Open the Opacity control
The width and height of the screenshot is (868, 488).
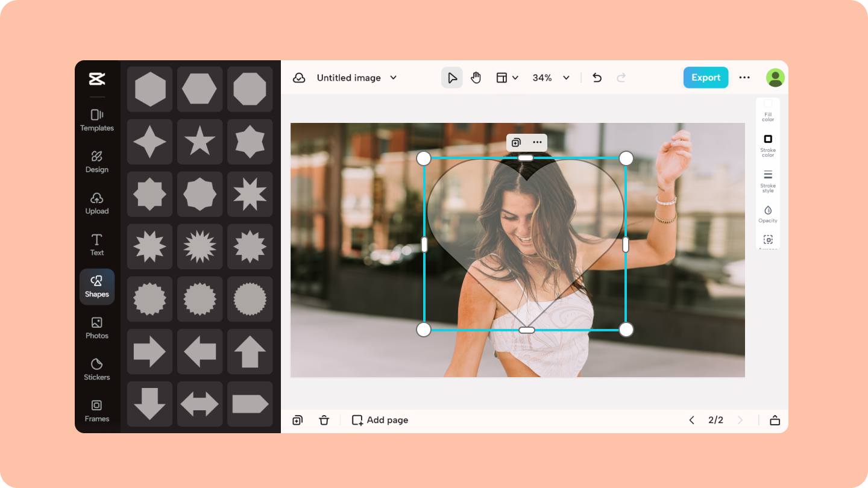768,214
